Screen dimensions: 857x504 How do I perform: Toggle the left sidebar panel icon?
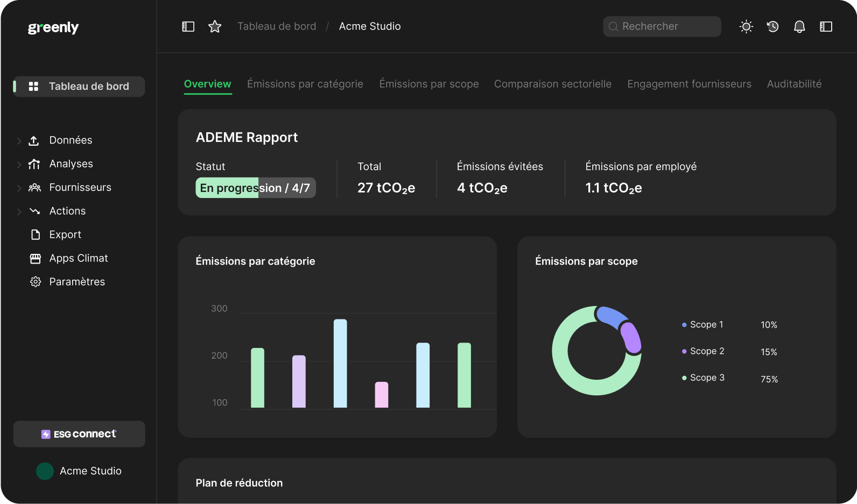click(188, 26)
